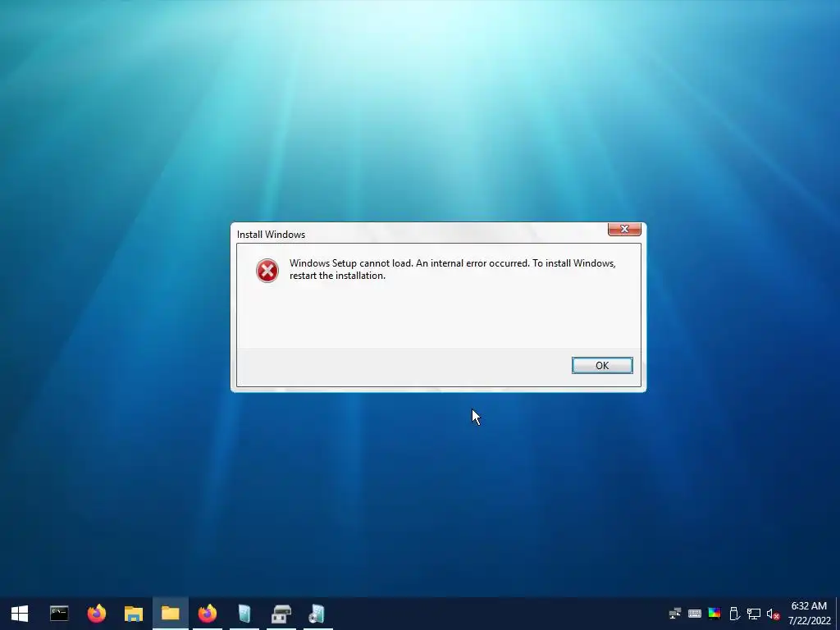Click the safely remove USB tray icon
The width and height of the screenshot is (840, 630).
(x=734, y=614)
